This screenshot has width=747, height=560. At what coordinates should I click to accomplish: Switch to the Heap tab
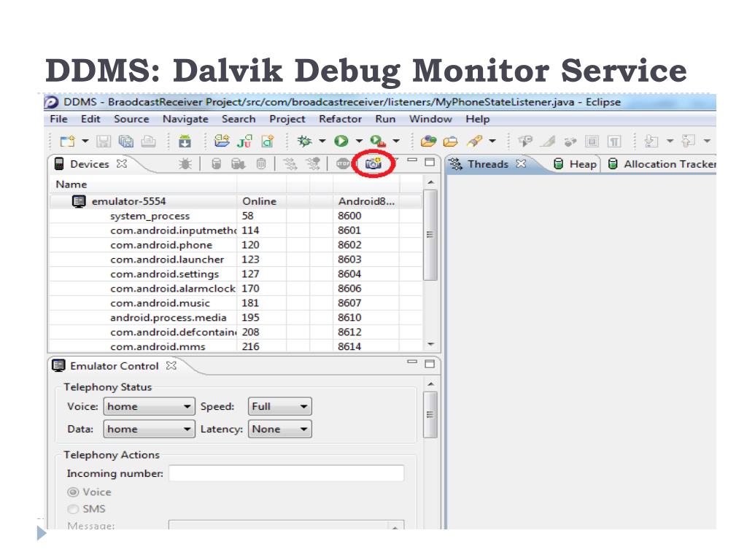click(x=576, y=164)
